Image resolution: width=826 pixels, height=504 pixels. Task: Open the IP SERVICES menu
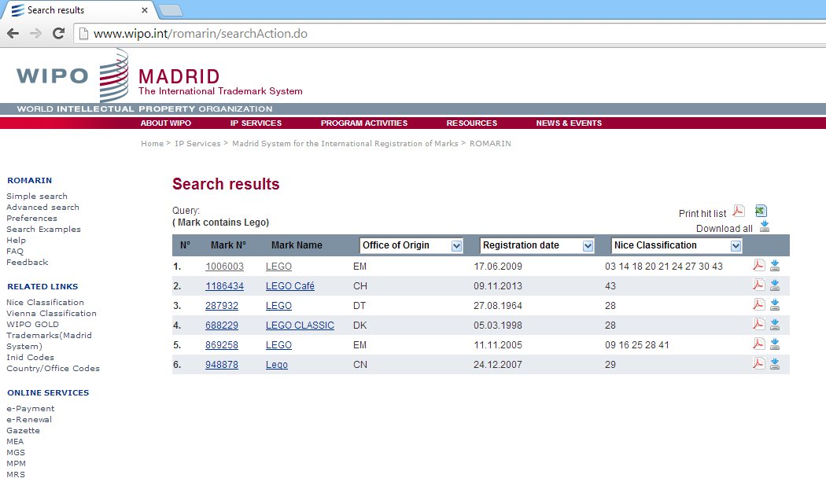[x=256, y=123]
